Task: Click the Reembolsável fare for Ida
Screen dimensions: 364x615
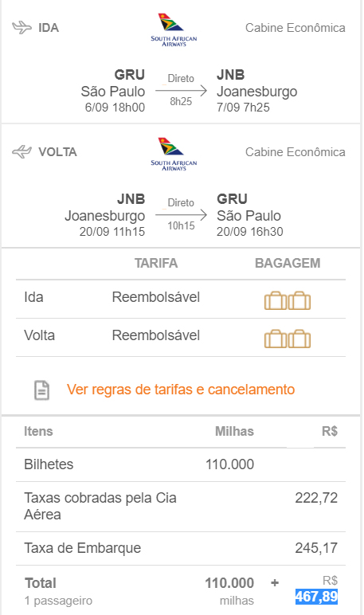Action: point(156,297)
